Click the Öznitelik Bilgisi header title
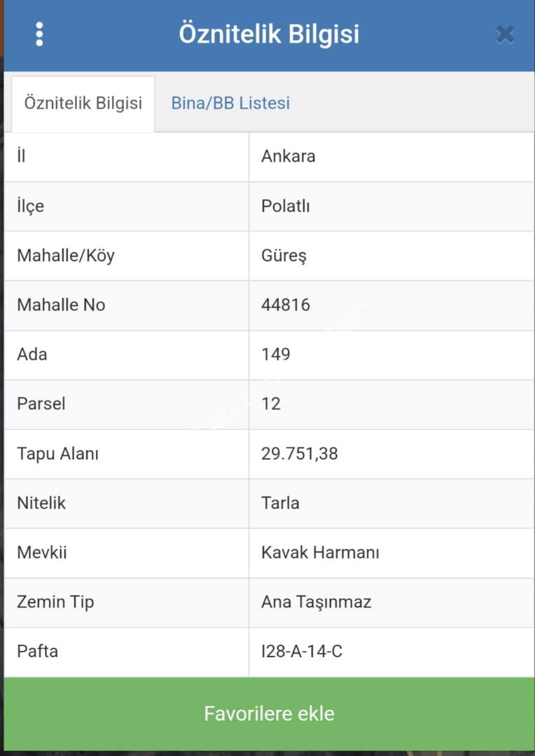The height and width of the screenshot is (756, 535). click(x=269, y=34)
